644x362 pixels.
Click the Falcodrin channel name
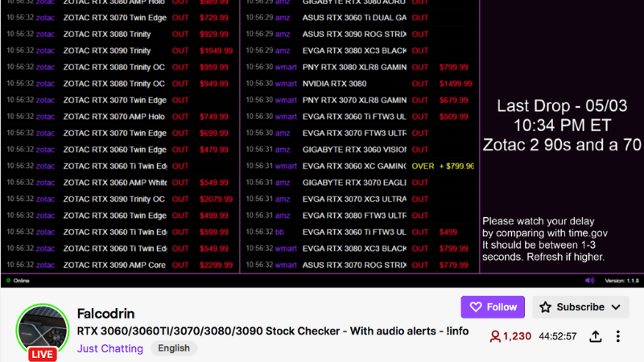click(x=105, y=313)
